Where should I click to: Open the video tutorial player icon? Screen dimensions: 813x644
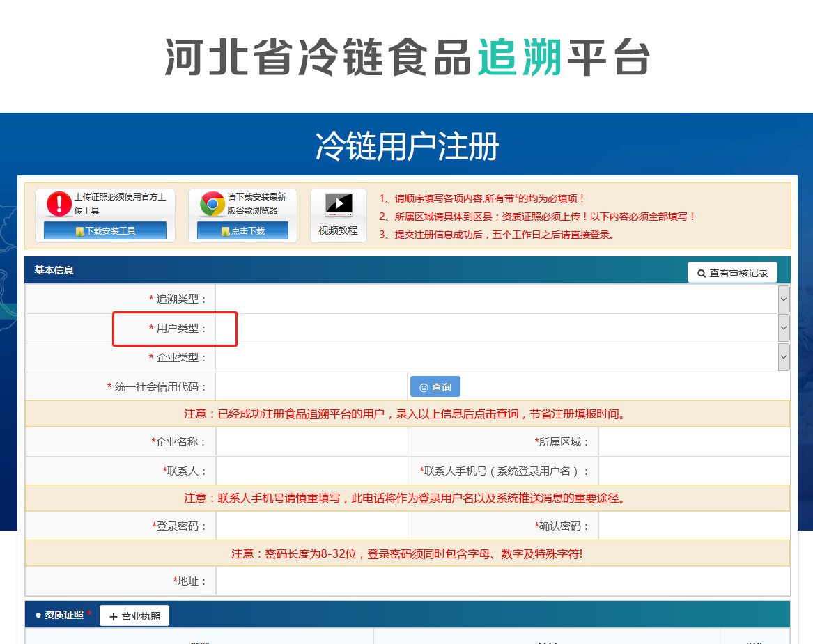(338, 205)
